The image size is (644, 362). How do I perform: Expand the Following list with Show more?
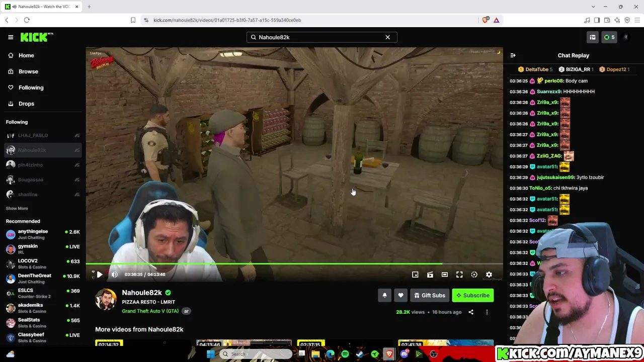(17, 209)
